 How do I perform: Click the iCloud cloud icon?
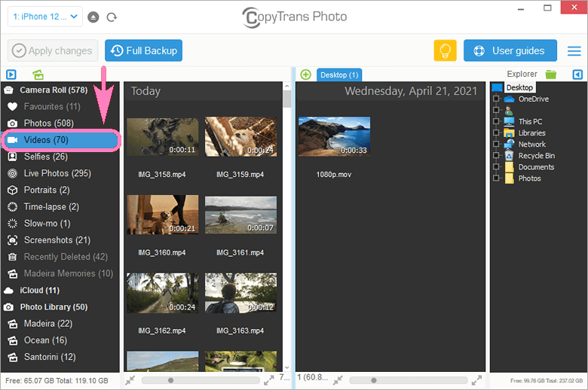click(8, 291)
